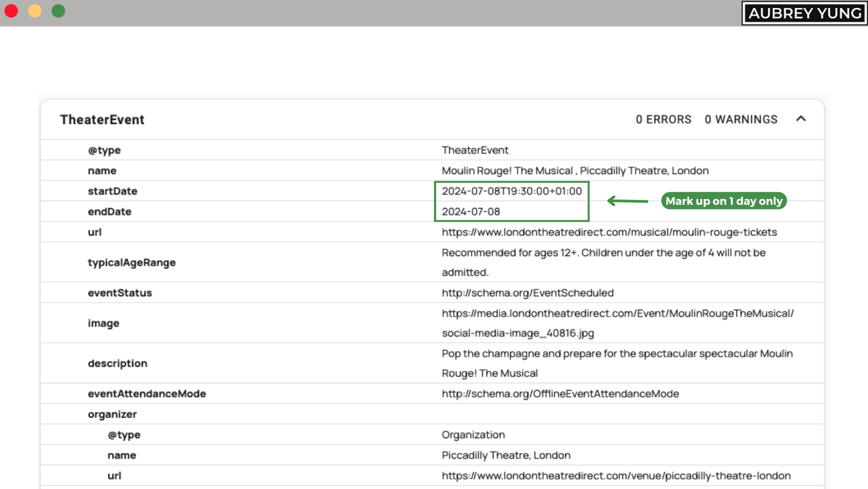Select the green highlight box around dates

click(x=511, y=201)
